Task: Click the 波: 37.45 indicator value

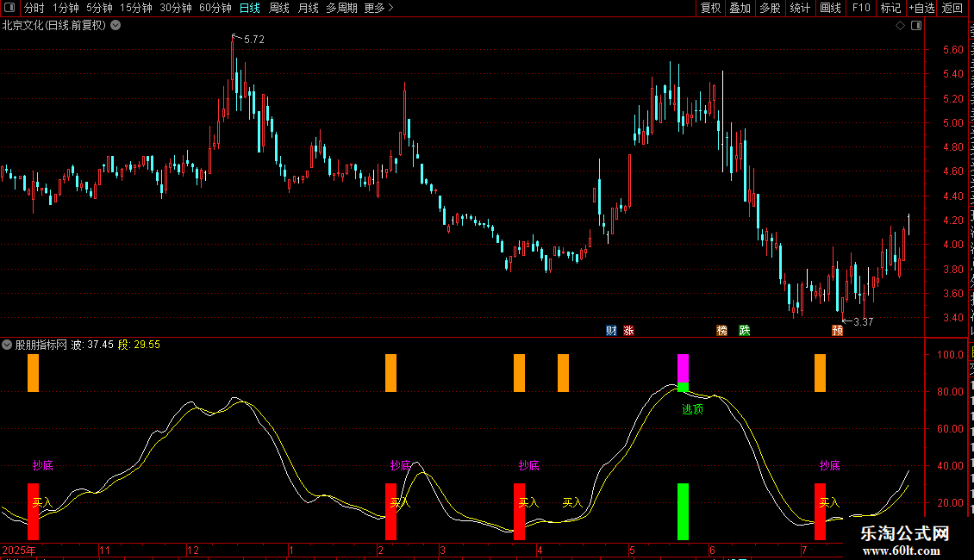Action: (92, 345)
